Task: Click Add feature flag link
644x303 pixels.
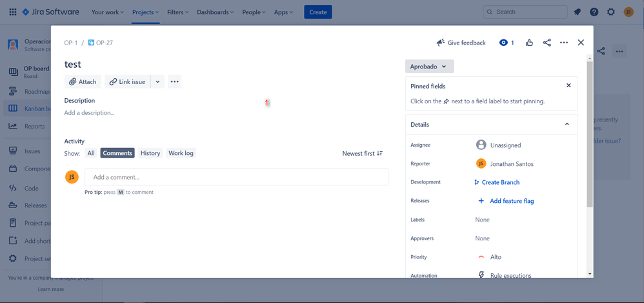Action: pyautogui.click(x=506, y=201)
